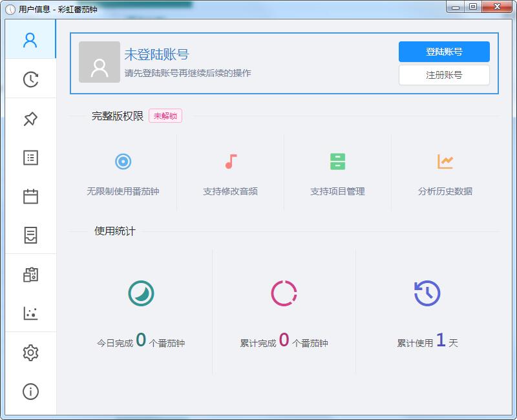
Task: Click the 未解锁 unlock status badge
Action: coord(165,116)
